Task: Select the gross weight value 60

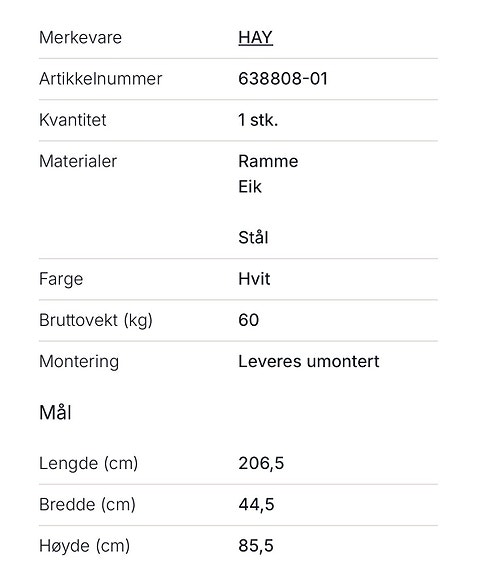Action: [x=249, y=320]
